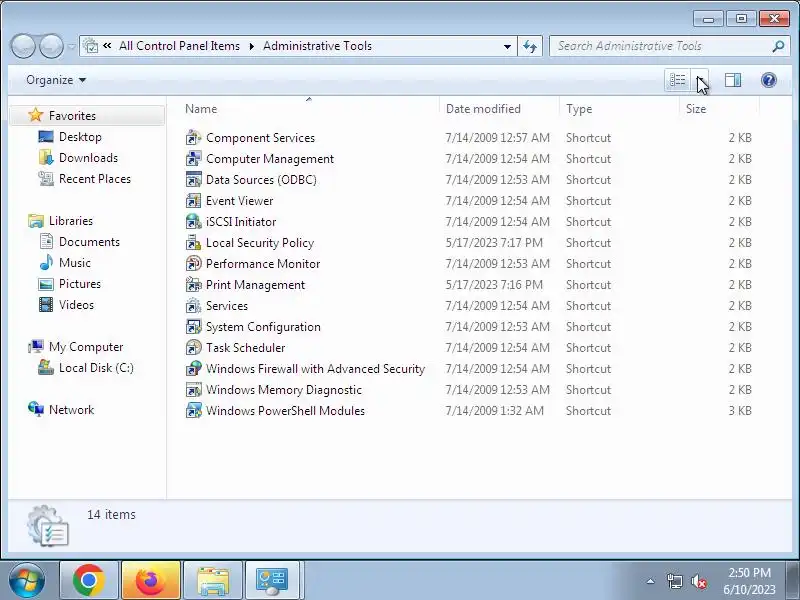Select the Print Management date 5/17/2023 7:16 PM
The width and height of the screenshot is (800, 600).
pos(494,285)
